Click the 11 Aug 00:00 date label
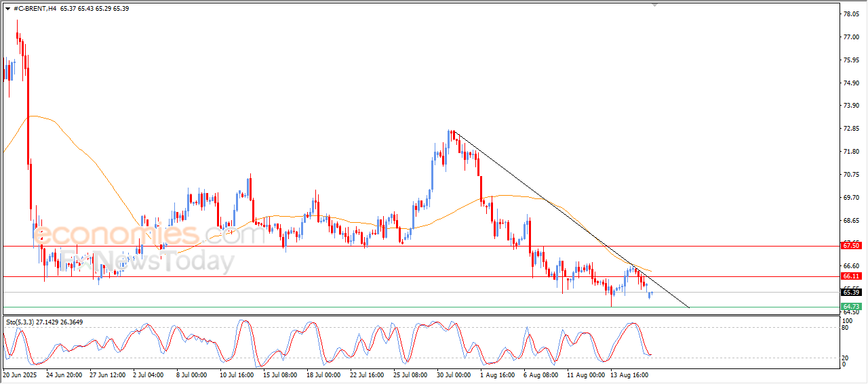The width and height of the screenshot is (868, 384). pyautogui.click(x=585, y=374)
